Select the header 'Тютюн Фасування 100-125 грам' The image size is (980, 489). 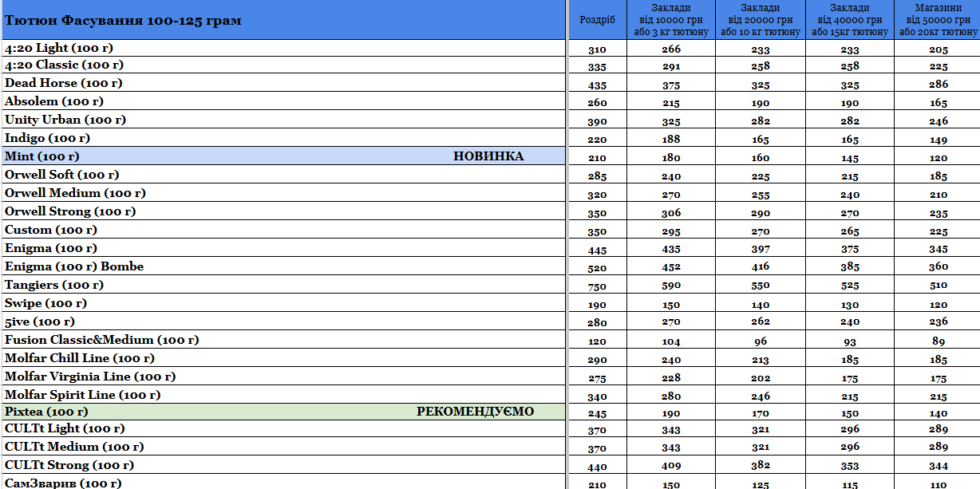124,21
